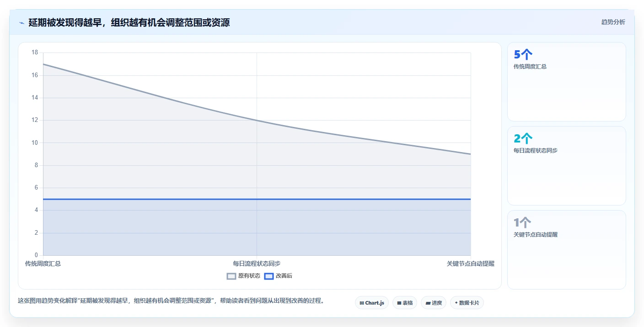Click the 5个 value text

(x=523, y=55)
